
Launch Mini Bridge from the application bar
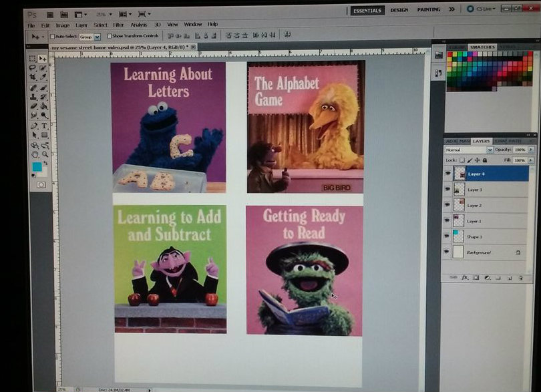64,15
